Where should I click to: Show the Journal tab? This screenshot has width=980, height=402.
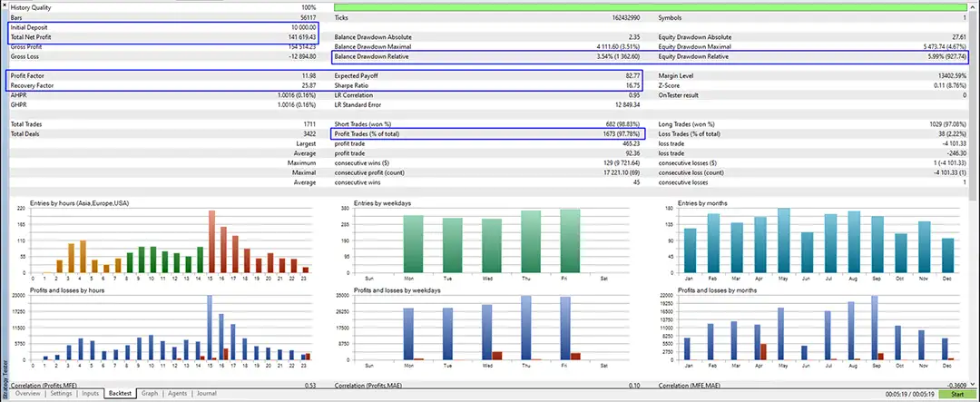[x=206, y=394]
